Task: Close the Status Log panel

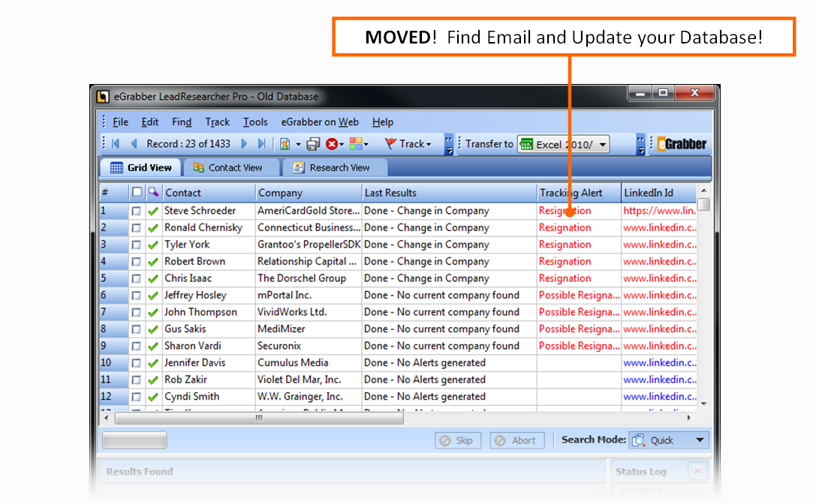Action: [697, 471]
